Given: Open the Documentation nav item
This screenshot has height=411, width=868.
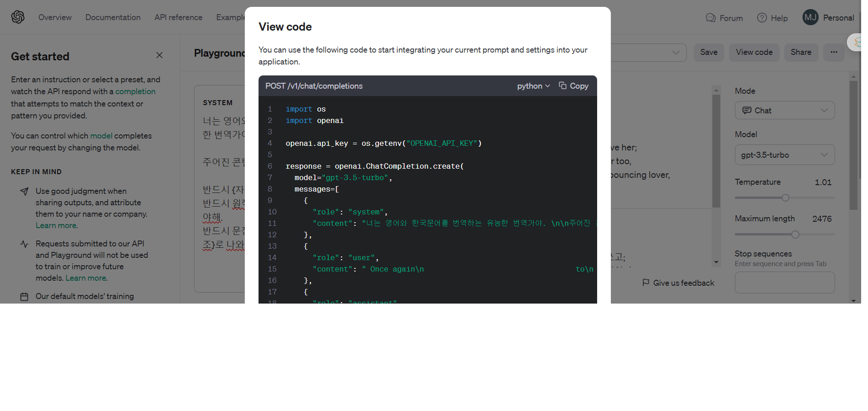Looking at the screenshot, I should 113,17.
